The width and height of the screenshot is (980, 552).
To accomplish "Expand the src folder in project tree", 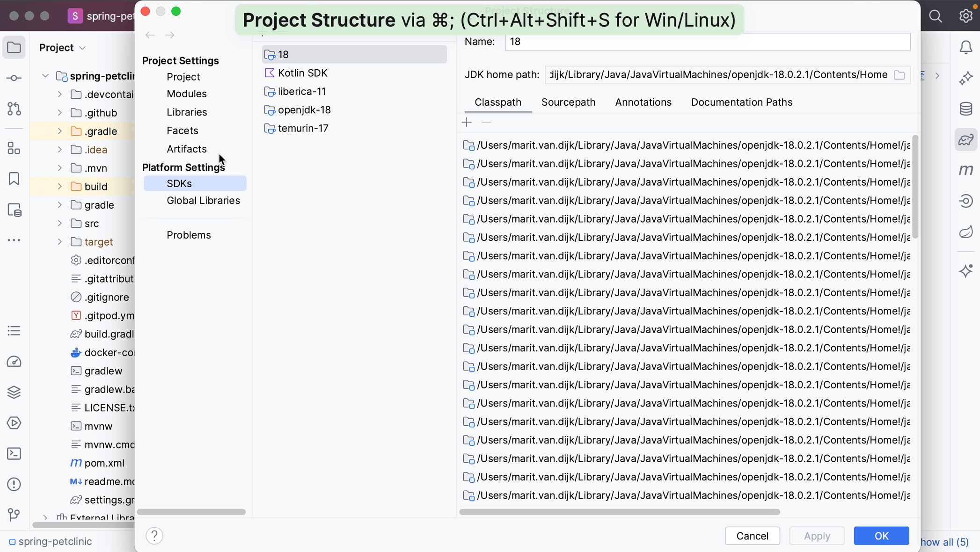I will click(x=59, y=223).
